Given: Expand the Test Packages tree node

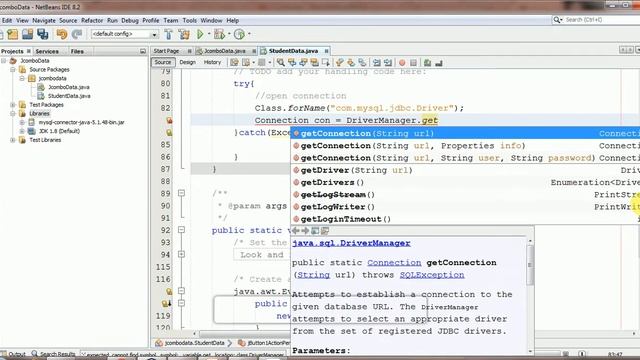Looking at the screenshot, I should [13, 105].
